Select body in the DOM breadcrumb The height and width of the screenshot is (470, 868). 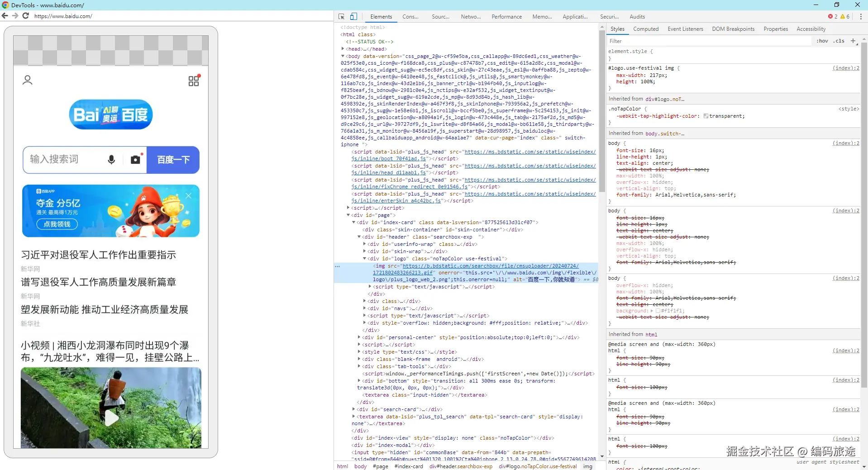click(361, 466)
